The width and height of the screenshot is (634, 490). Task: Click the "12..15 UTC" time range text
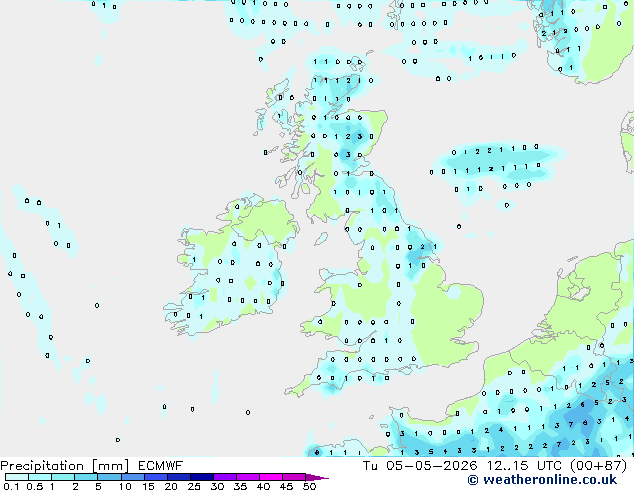[525, 466]
